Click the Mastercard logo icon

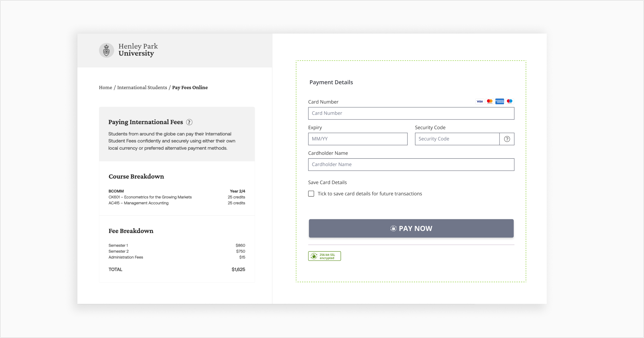[490, 101]
